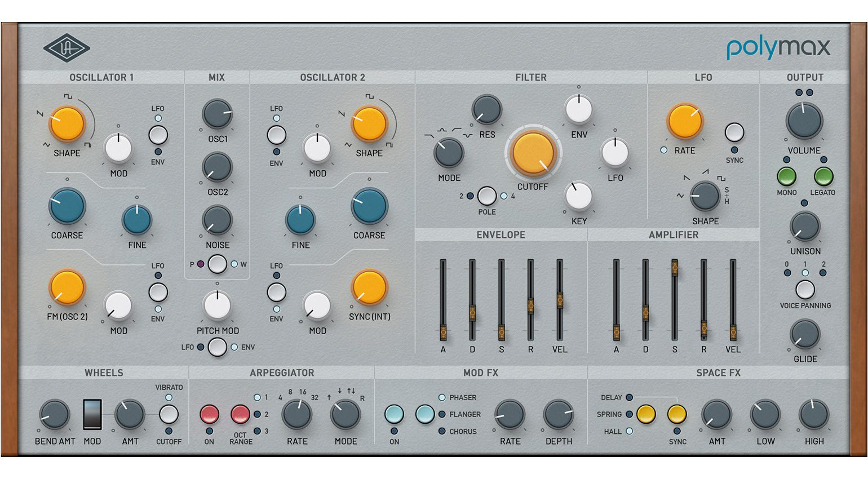Click Oscillator 1 FM mod LFO/ENV switch

(x=158, y=292)
